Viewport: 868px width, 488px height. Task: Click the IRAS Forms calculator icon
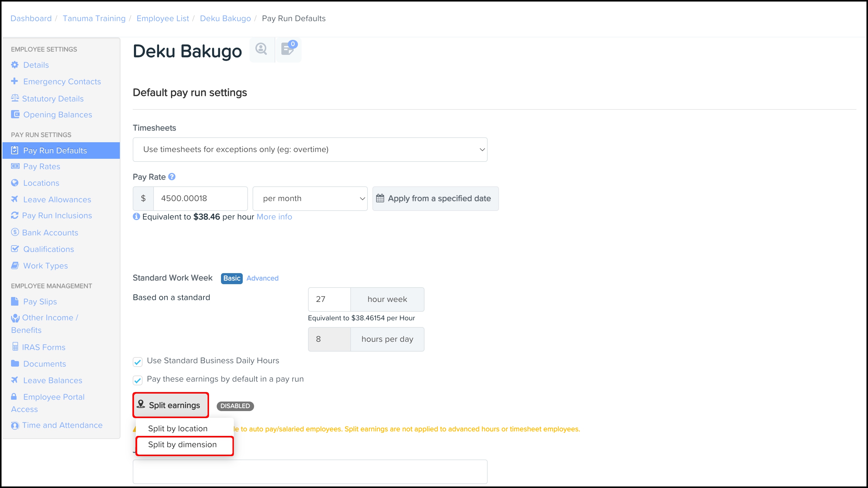click(x=15, y=346)
